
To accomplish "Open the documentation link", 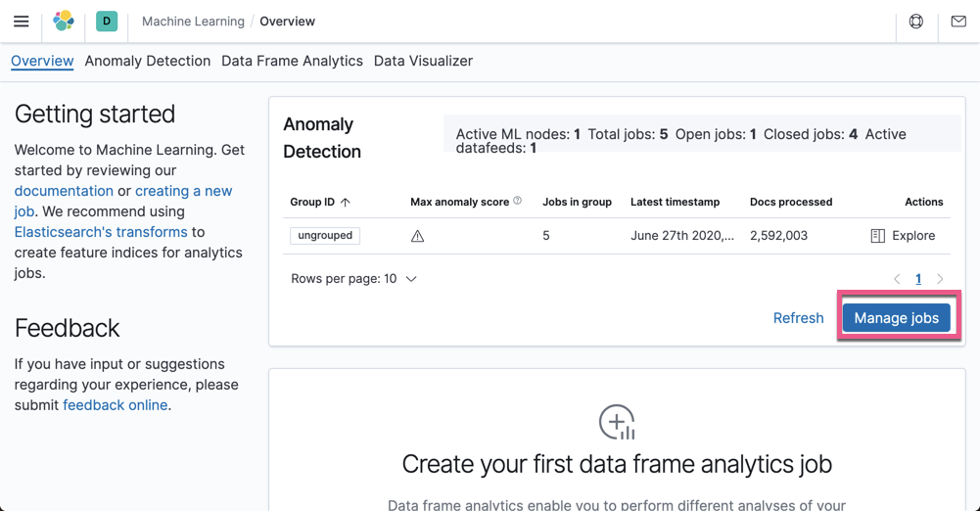I will click(64, 191).
